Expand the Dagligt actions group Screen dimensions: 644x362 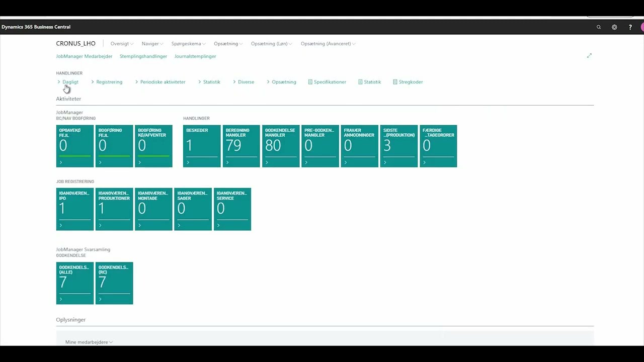click(x=68, y=82)
